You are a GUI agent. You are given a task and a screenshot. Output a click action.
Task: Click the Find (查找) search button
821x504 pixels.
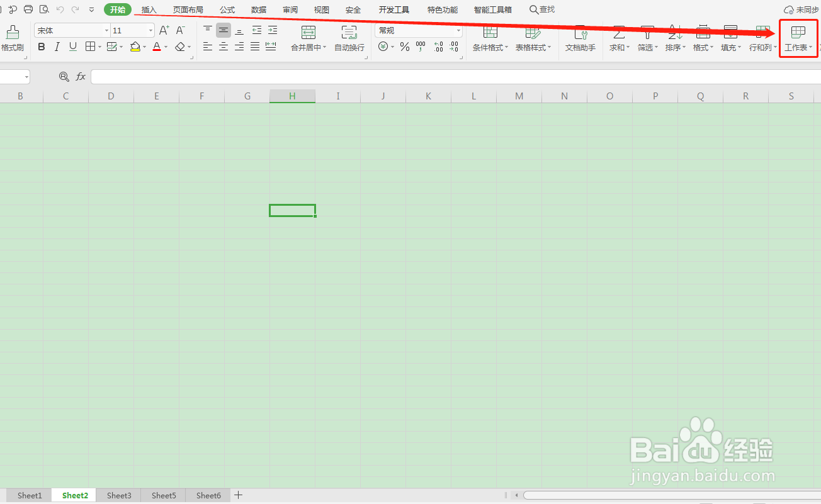542,9
